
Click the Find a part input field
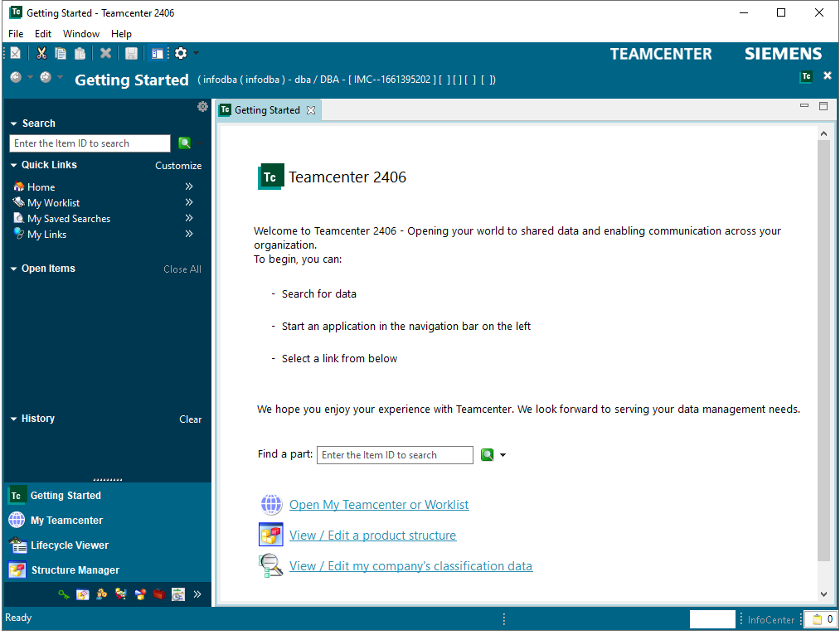coord(395,455)
